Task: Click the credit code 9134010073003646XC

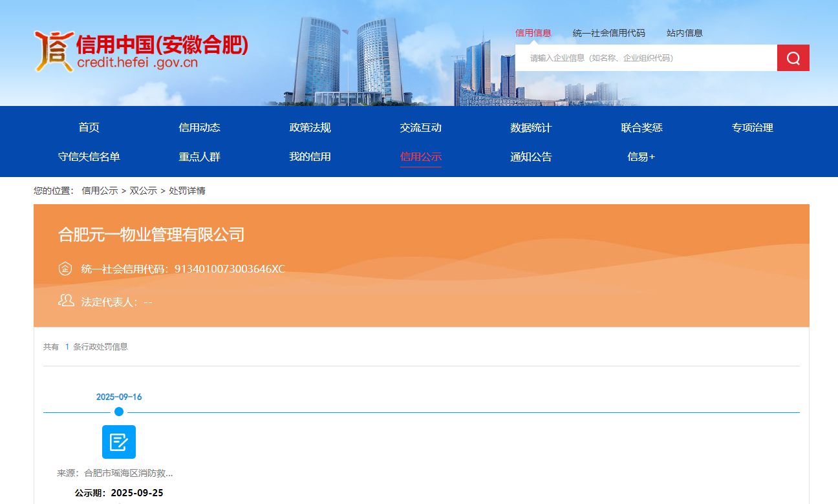Action: [x=230, y=269]
